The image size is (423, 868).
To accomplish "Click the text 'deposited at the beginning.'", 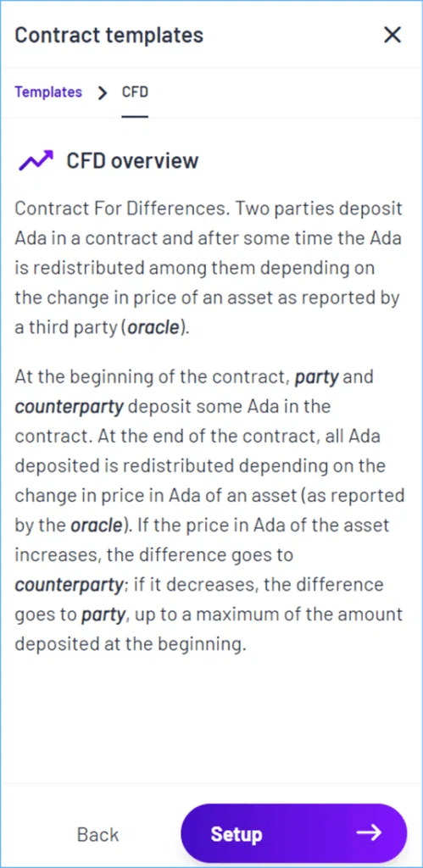I will [x=130, y=644].
